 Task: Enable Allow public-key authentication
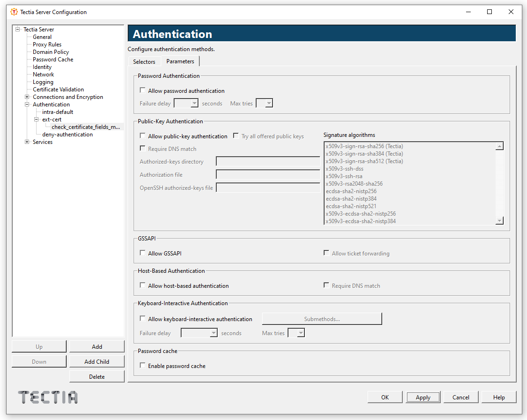click(143, 136)
